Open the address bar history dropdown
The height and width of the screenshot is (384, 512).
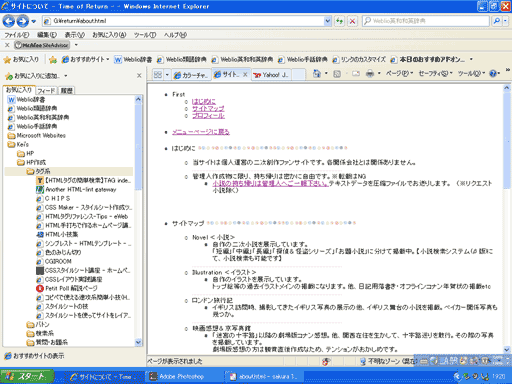[x=328, y=21]
